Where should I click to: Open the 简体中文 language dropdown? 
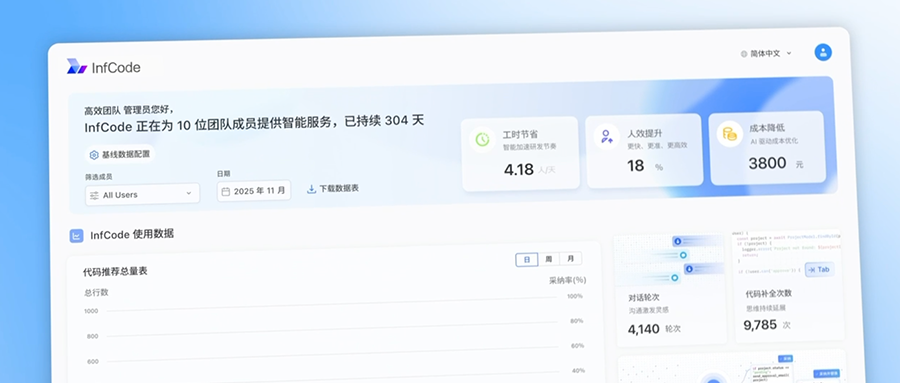[x=766, y=53]
